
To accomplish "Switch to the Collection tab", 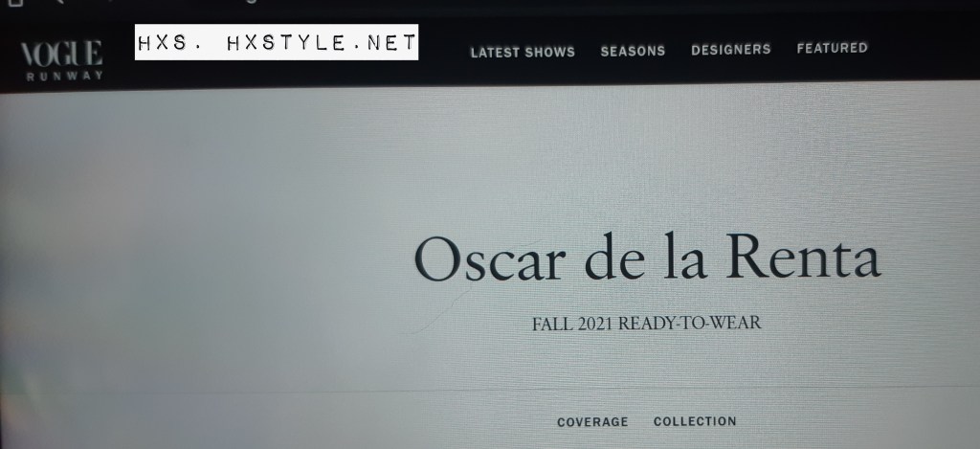I will point(695,421).
